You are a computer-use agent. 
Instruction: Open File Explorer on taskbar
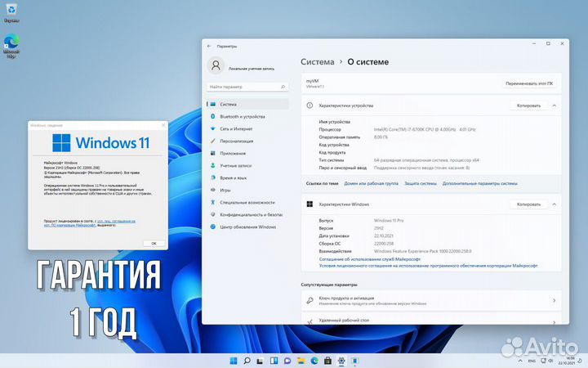coord(301,361)
